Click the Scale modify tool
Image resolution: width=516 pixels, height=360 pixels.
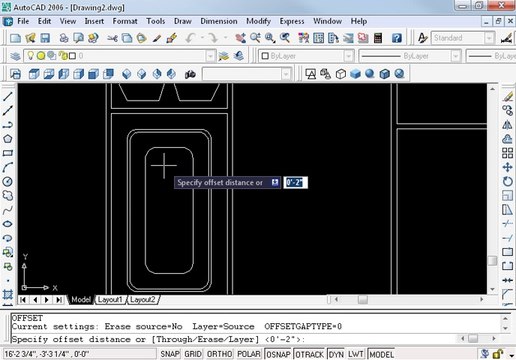pyautogui.click(x=507, y=196)
